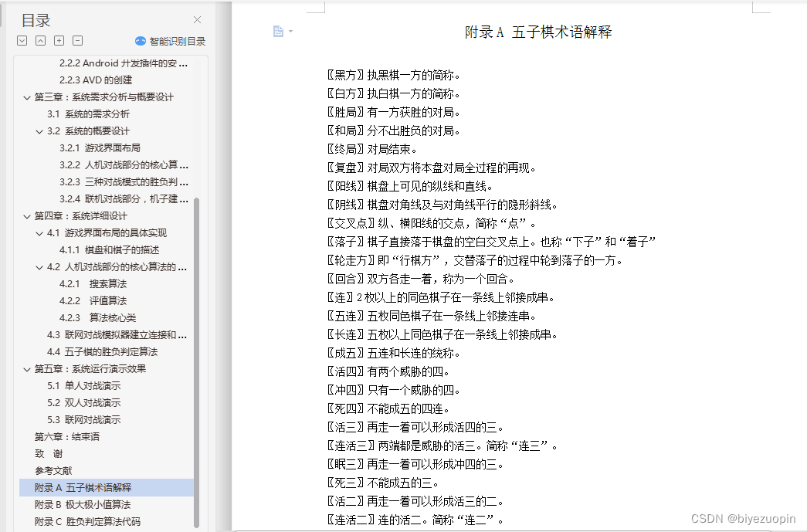Collapse the 第三章 chapter in the outline
Screen dimensions: 807x532
click(x=27, y=97)
